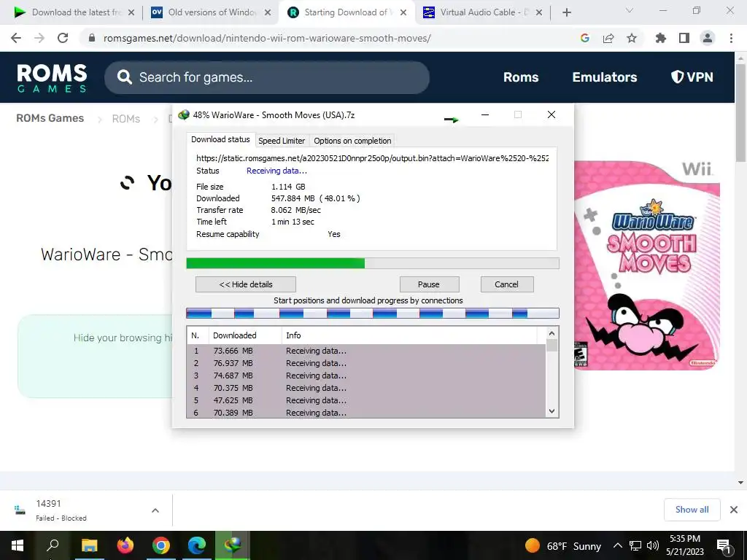Cancel the download in IDM
Viewport: 747px width, 560px height.
coord(506,284)
